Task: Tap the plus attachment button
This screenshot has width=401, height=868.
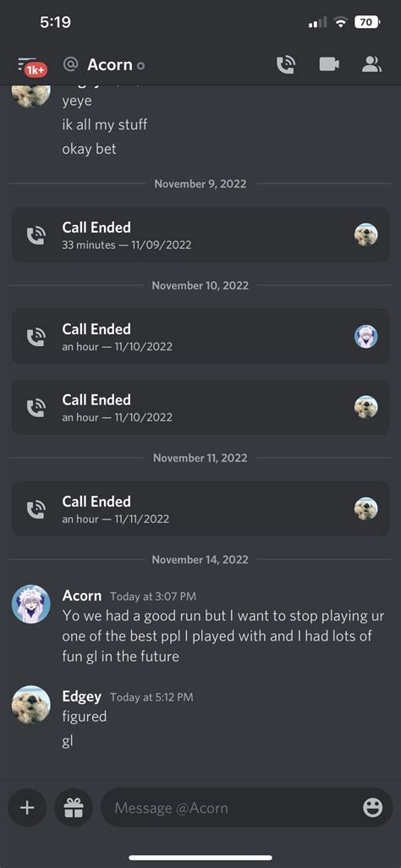Action: coord(26,808)
